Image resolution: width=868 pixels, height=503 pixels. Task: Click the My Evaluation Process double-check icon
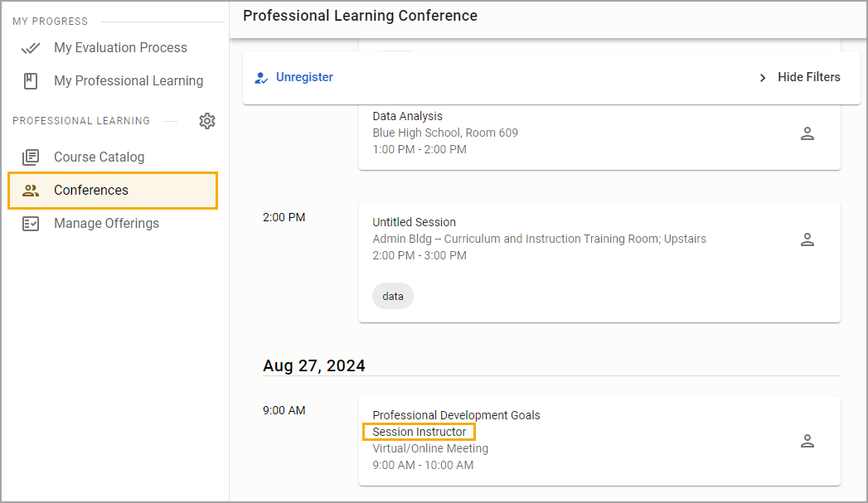point(31,48)
